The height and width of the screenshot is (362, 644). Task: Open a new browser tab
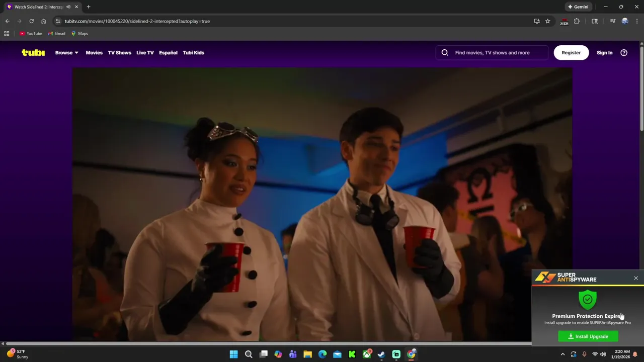click(89, 7)
